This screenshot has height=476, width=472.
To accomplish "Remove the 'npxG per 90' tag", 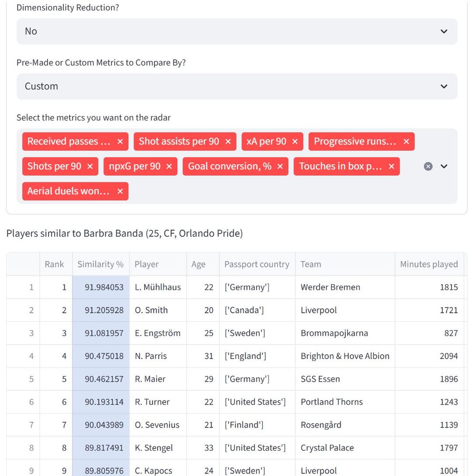I will click(x=169, y=166).
